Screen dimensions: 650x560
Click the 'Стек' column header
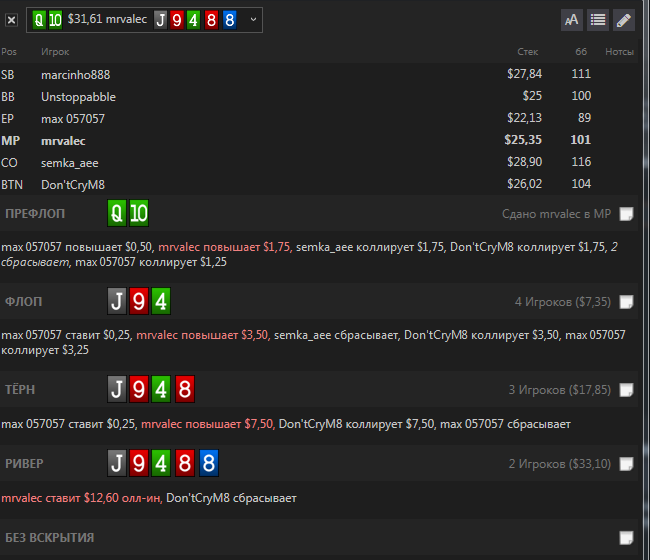(x=528, y=52)
